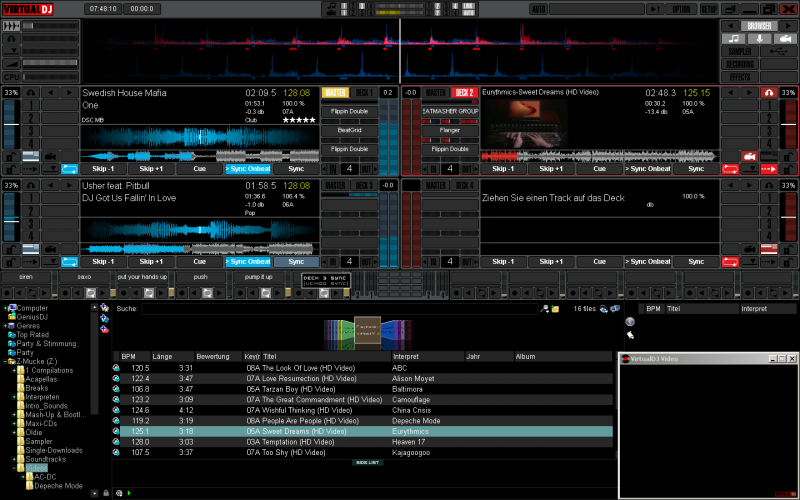
Task: Click deck 3 Sync button
Action: pyautogui.click(x=296, y=262)
